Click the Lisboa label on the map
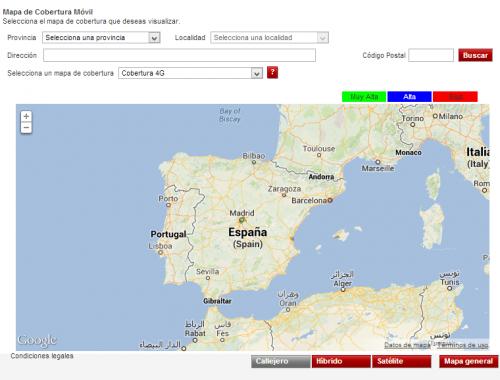Image resolution: width=500 pixels, height=380 pixels. (160, 246)
